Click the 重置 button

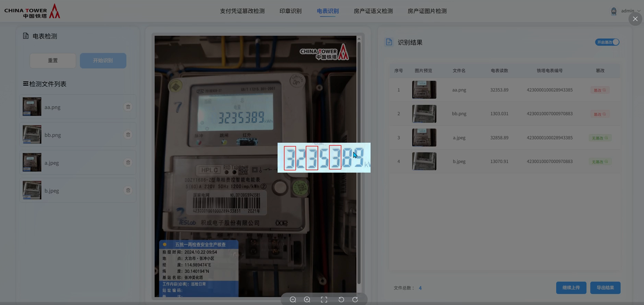pos(53,61)
